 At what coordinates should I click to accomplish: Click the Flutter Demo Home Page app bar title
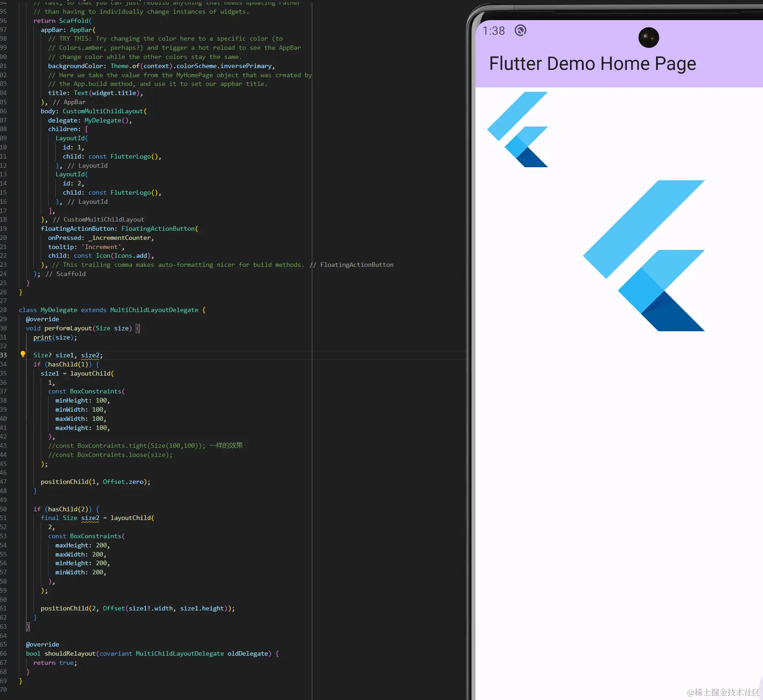pos(592,64)
